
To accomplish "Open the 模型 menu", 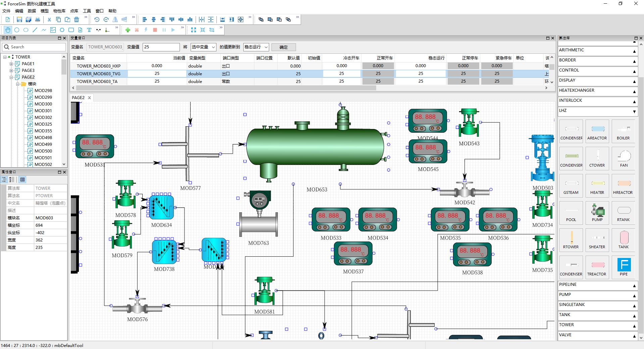I will pos(44,11).
